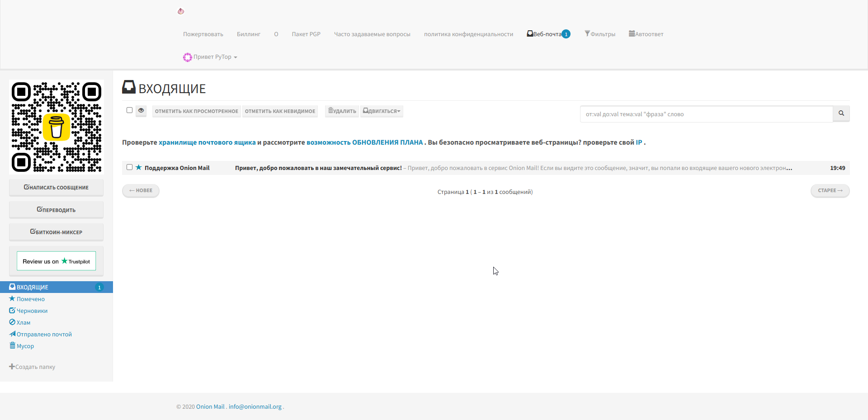Focus the mail search input field

click(x=706, y=114)
